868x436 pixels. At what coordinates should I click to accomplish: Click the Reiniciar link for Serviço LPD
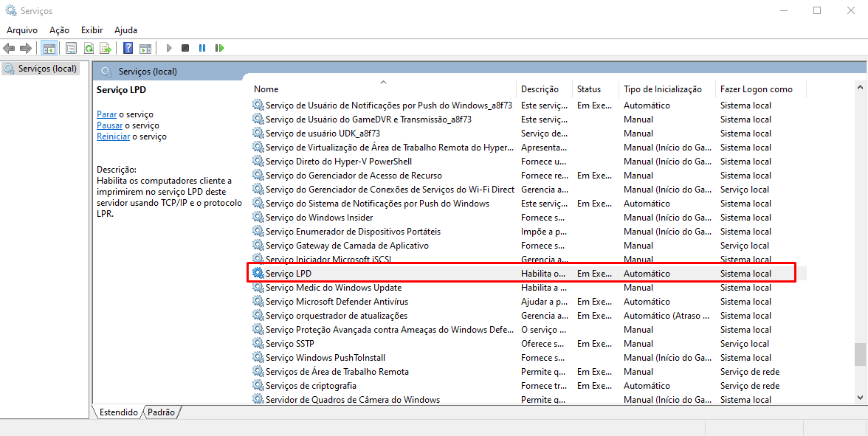point(113,136)
